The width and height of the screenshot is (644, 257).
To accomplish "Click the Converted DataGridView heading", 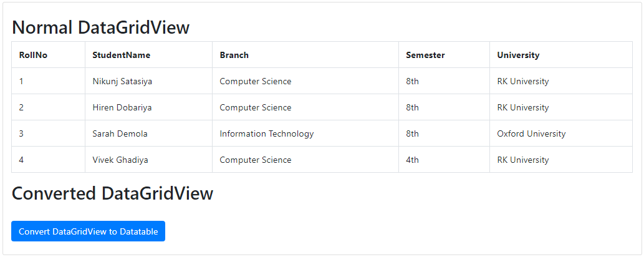I will [113, 193].
